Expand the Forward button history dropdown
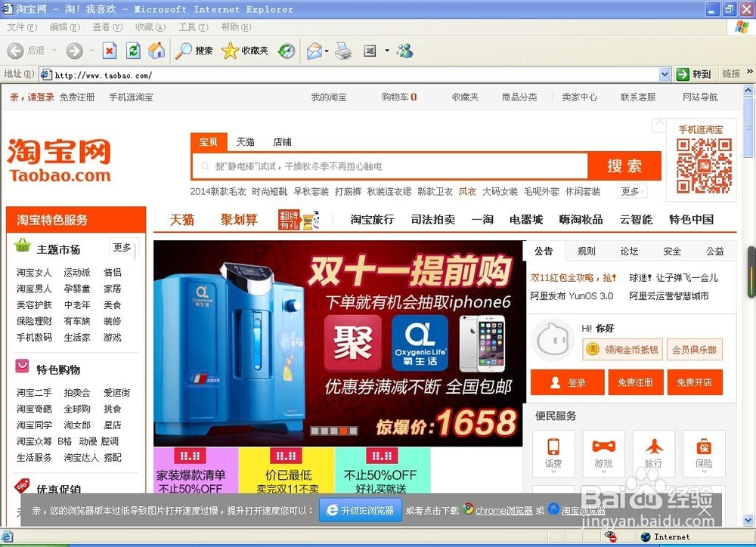This screenshot has width=756, height=547. point(91,51)
